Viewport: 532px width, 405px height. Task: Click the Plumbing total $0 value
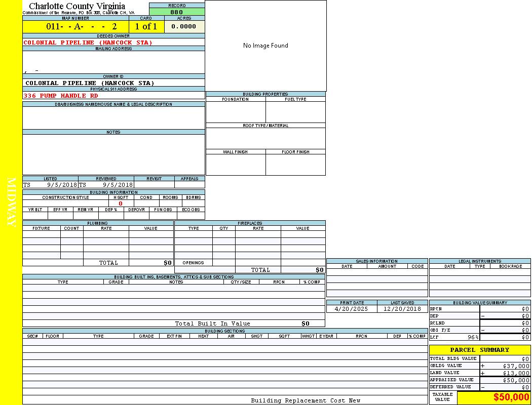tap(168, 263)
